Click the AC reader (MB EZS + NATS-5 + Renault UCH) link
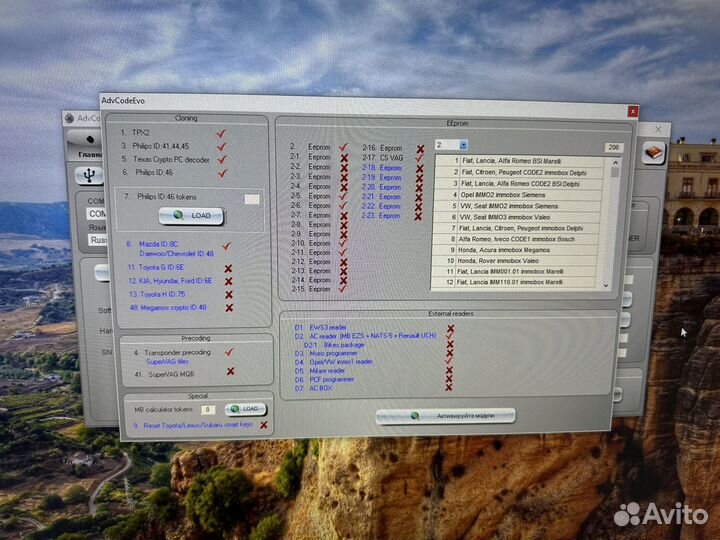The width and height of the screenshot is (720, 540). point(372,336)
